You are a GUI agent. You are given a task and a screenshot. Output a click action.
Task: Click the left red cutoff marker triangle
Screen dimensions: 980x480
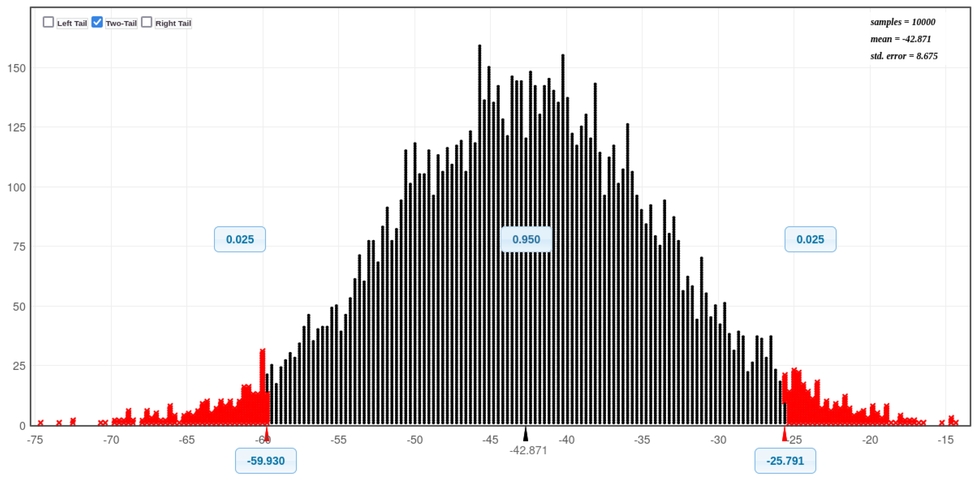click(x=267, y=434)
